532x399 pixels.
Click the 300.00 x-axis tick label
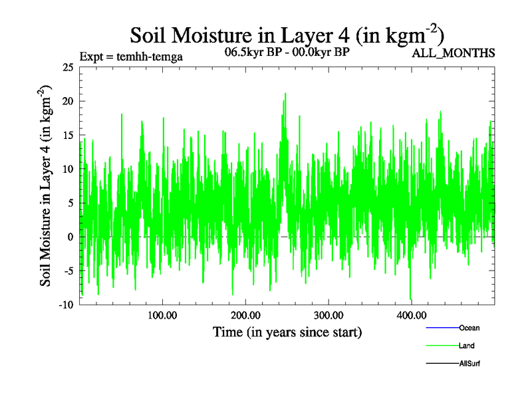pyautogui.click(x=329, y=315)
